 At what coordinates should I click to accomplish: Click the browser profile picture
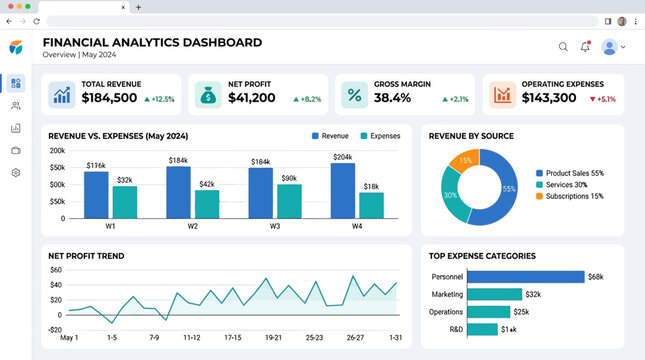pos(622,21)
